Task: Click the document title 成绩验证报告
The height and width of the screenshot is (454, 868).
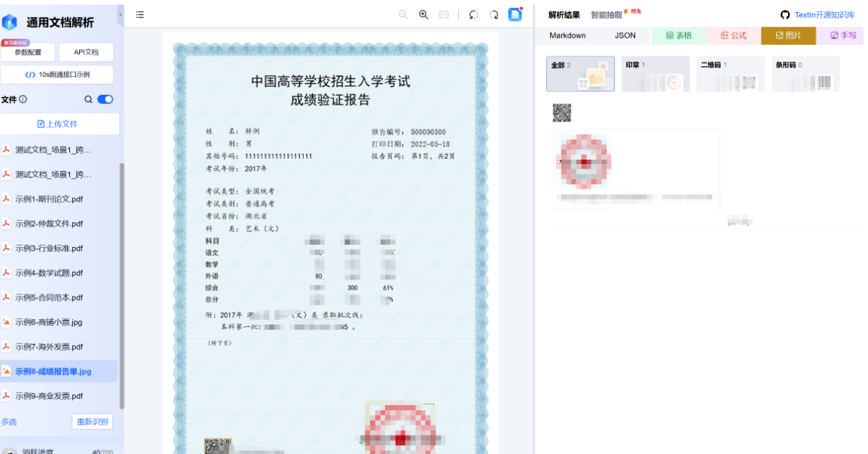Action: click(x=331, y=100)
